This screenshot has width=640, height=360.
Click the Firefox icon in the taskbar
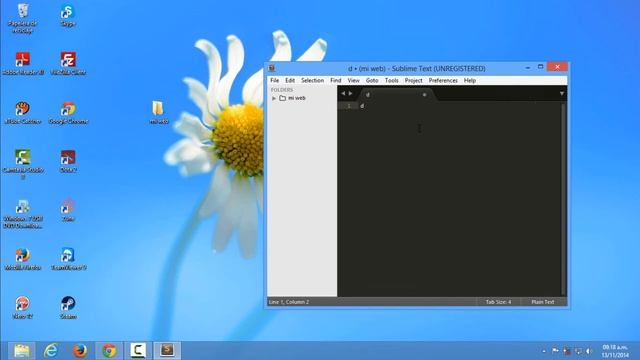80,351
